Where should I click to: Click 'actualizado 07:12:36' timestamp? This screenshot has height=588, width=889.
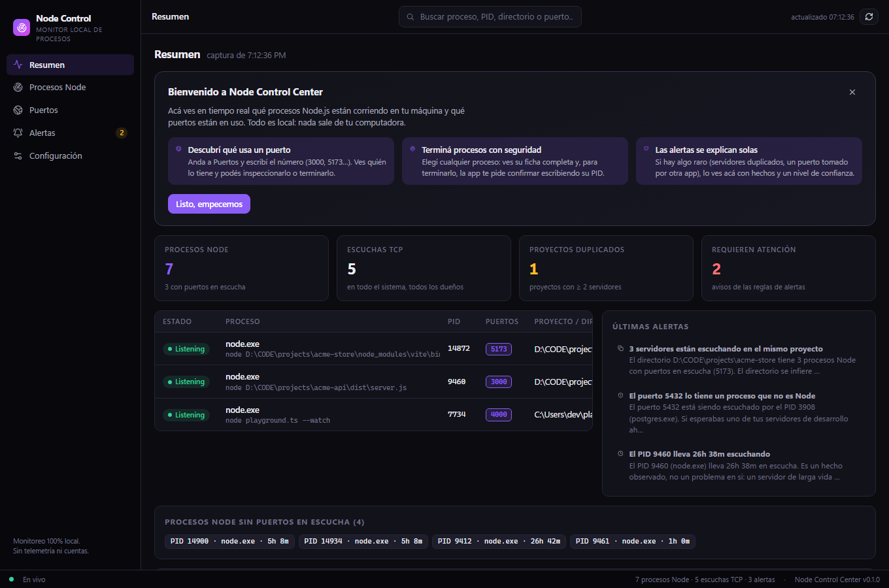pyautogui.click(x=822, y=17)
